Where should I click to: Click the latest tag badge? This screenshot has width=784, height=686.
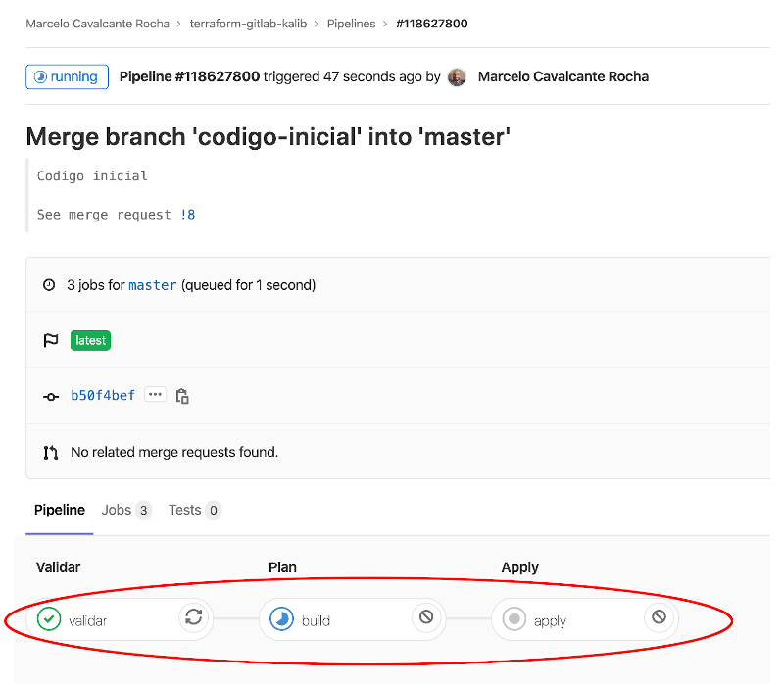pyautogui.click(x=90, y=340)
